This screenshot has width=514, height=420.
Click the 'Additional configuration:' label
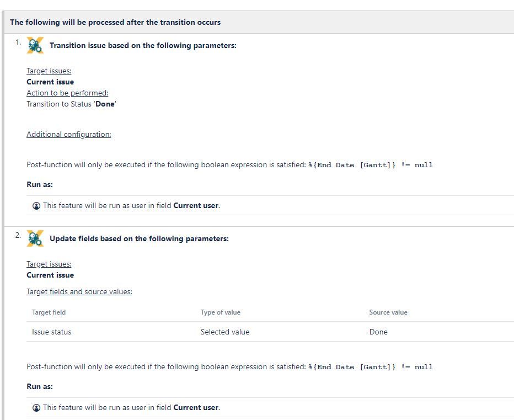tap(69, 134)
